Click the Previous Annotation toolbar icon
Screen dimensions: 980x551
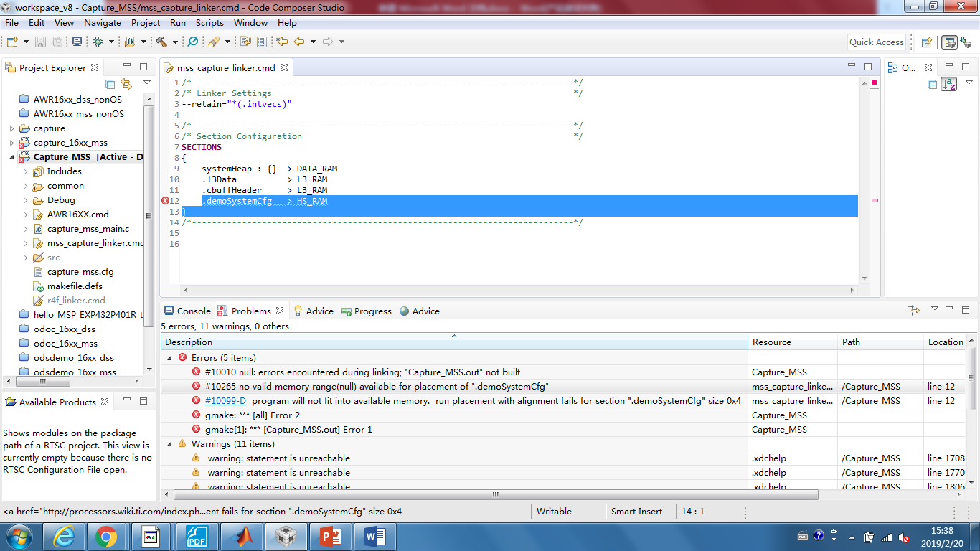pos(262,42)
